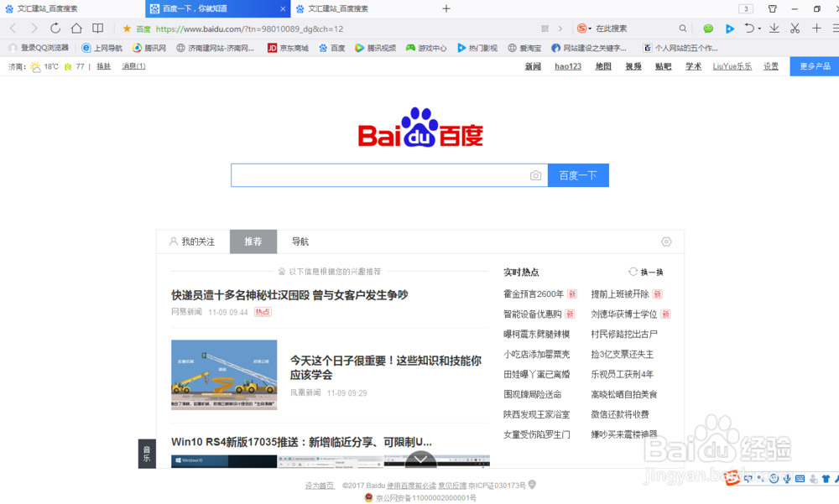Click the search magnifier in the browser search box
The image size is (839, 504).
[683, 29]
